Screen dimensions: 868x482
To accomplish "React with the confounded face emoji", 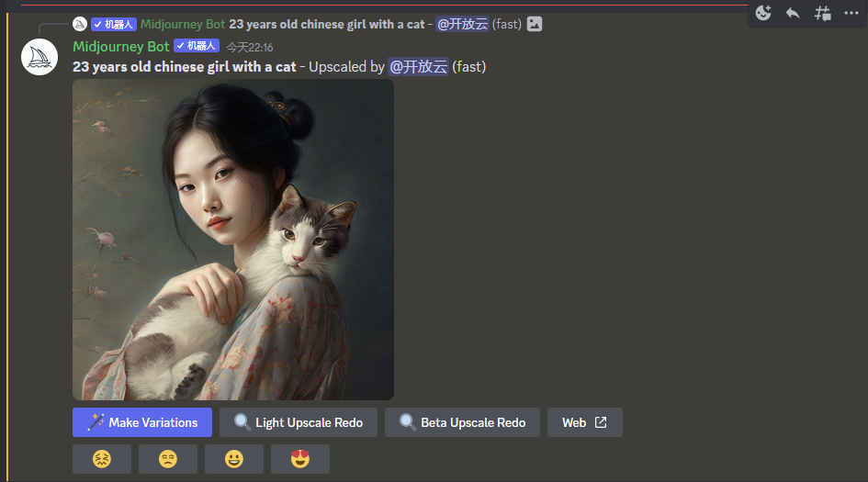I will [x=102, y=459].
